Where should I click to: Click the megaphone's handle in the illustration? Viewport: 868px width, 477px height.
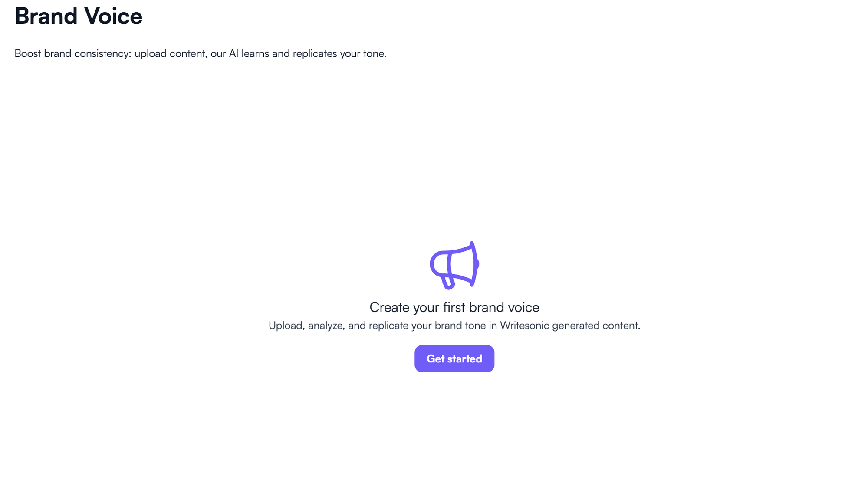[448, 282]
